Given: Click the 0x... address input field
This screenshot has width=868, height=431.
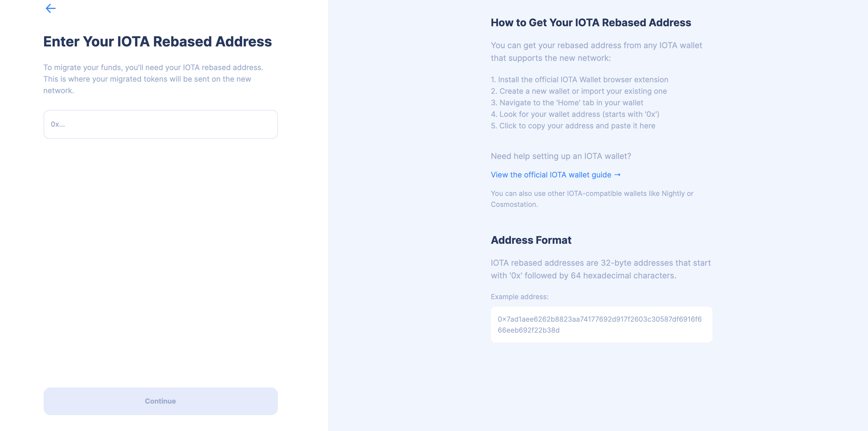Looking at the screenshot, I should (x=160, y=124).
